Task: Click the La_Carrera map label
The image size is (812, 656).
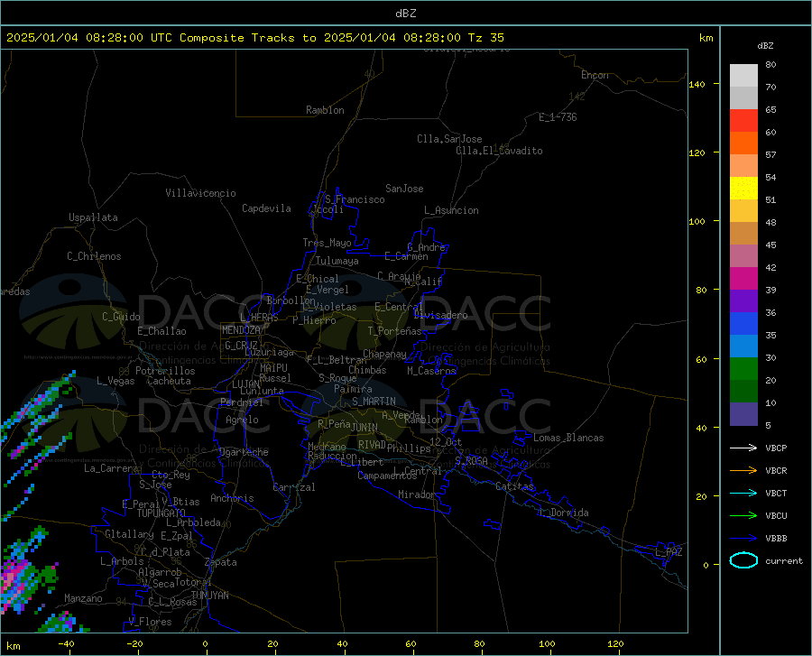Action: (111, 468)
